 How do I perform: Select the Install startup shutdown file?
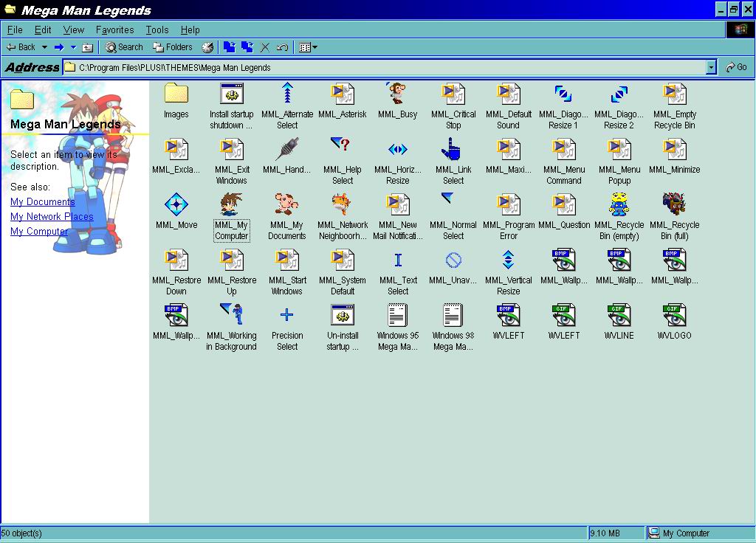(231, 106)
